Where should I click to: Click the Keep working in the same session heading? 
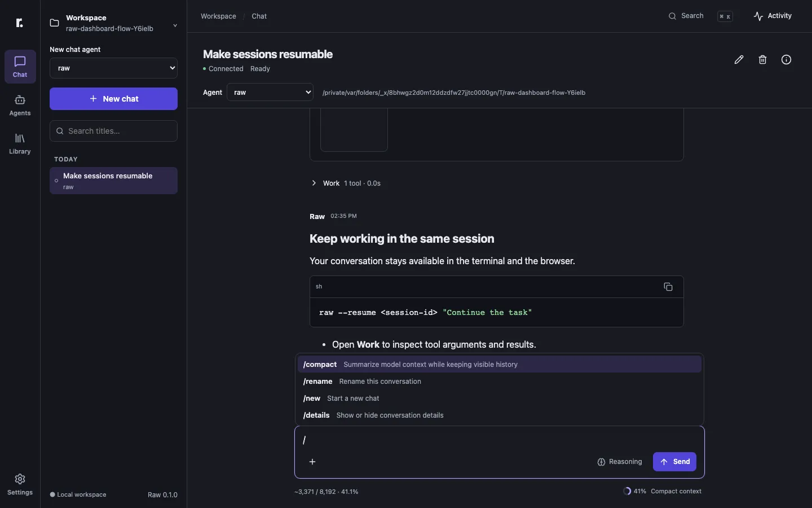[x=402, y=239]
